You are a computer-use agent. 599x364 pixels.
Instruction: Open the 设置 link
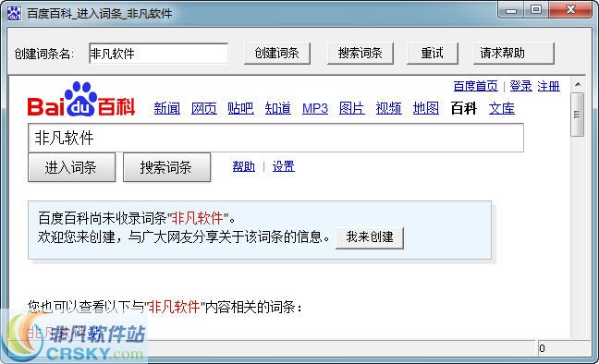[284, 166]
